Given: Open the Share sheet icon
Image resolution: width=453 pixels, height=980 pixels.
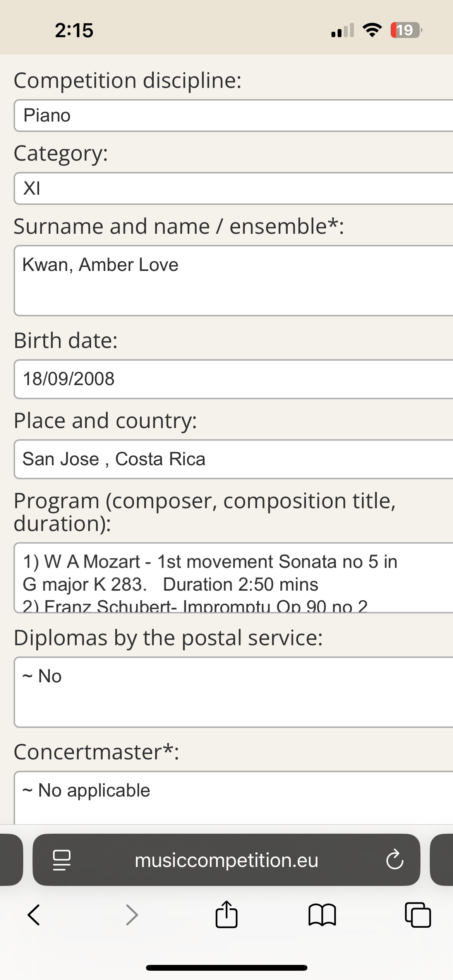Looking at the screenshot, I should (x=226, y=915).
